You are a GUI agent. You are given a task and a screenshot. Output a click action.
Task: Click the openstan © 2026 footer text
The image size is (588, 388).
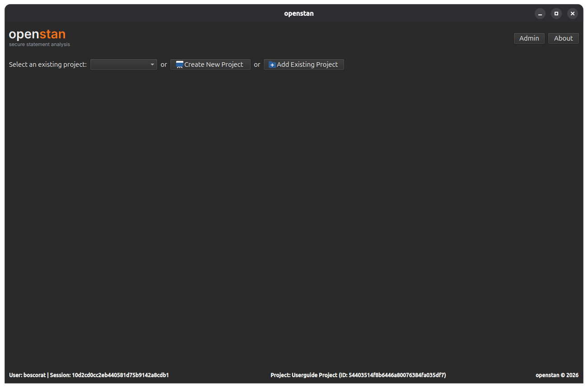click(557, 375)
